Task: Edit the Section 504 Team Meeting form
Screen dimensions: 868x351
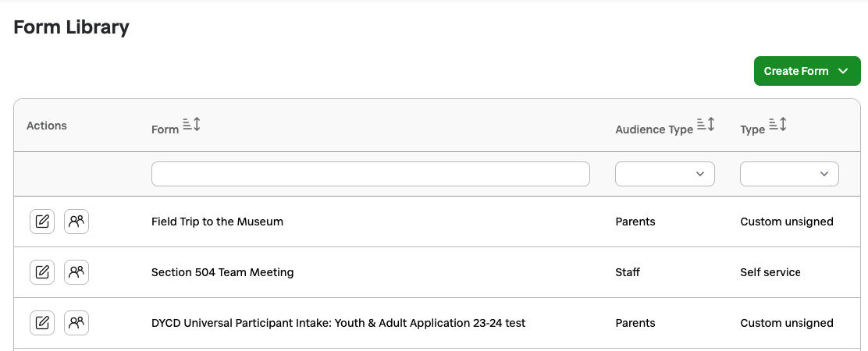Action: 42,272
